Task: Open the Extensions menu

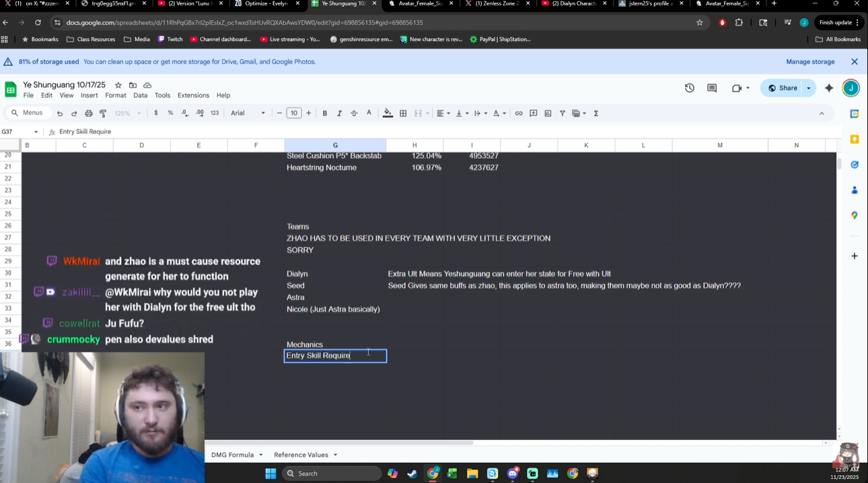Action: coord(193,96)
